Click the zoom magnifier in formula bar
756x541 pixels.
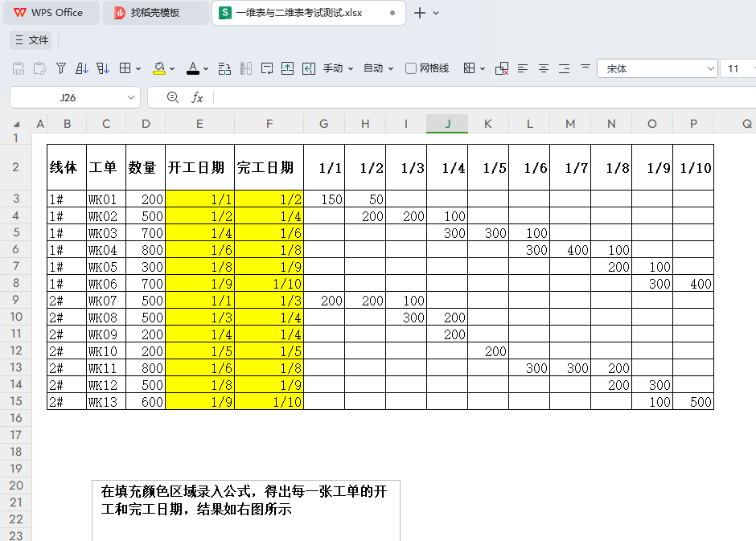pos(173,97)
